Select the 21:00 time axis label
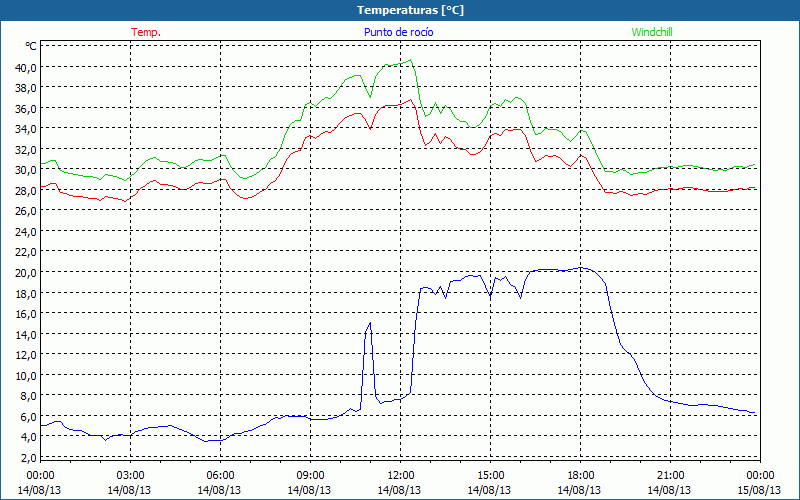The width and height of the screenshot is (800, 500). point(670,475)
